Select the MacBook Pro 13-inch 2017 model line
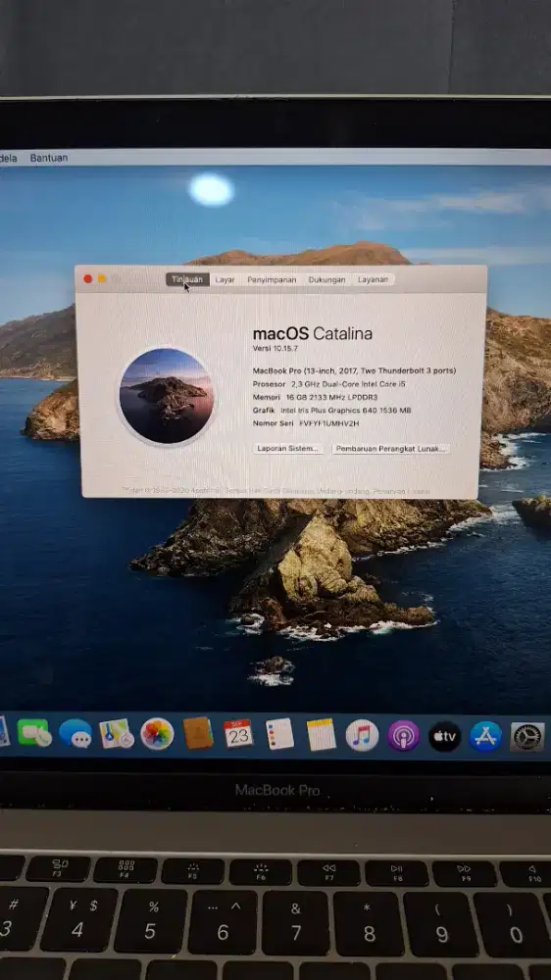This screenshot has height=980, width=551. (x=355, y=370)
